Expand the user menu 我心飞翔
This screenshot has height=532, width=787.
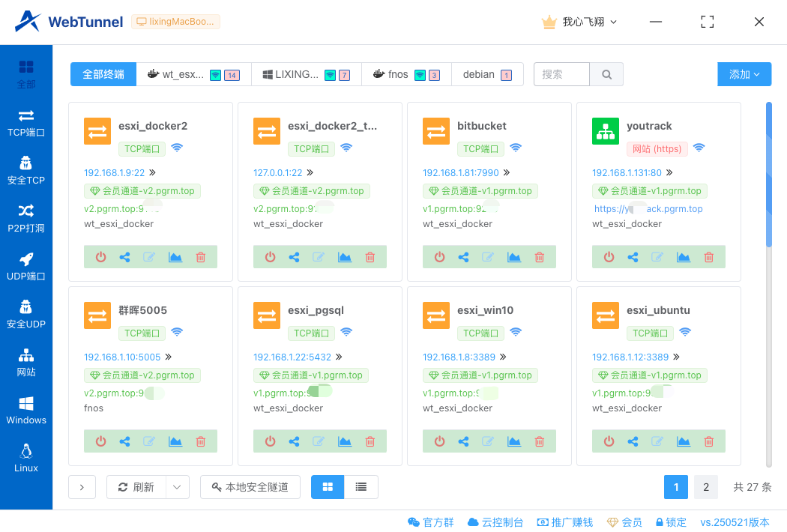[580, 22]
